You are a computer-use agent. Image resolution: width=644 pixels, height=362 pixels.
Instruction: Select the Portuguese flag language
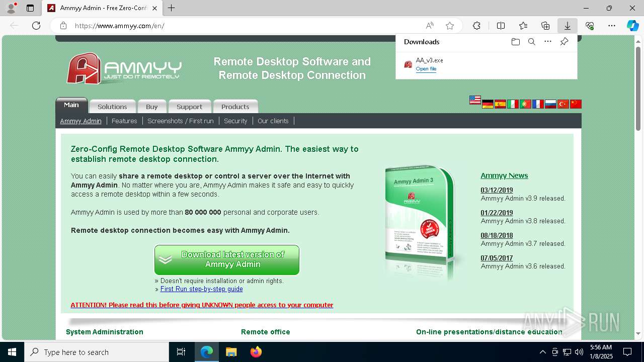click(x=525, y=104)
